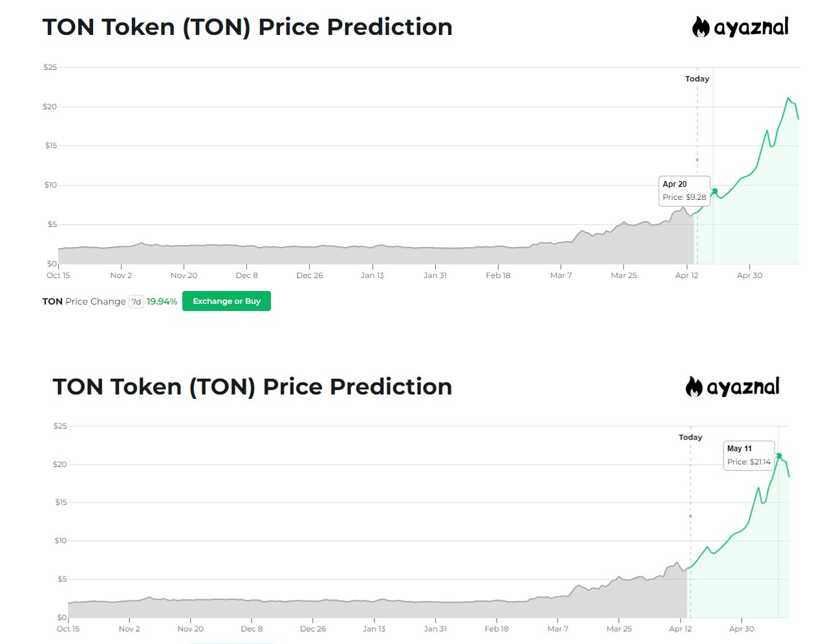
Task: Click the TON Price Change label
Action: [84, 301]
